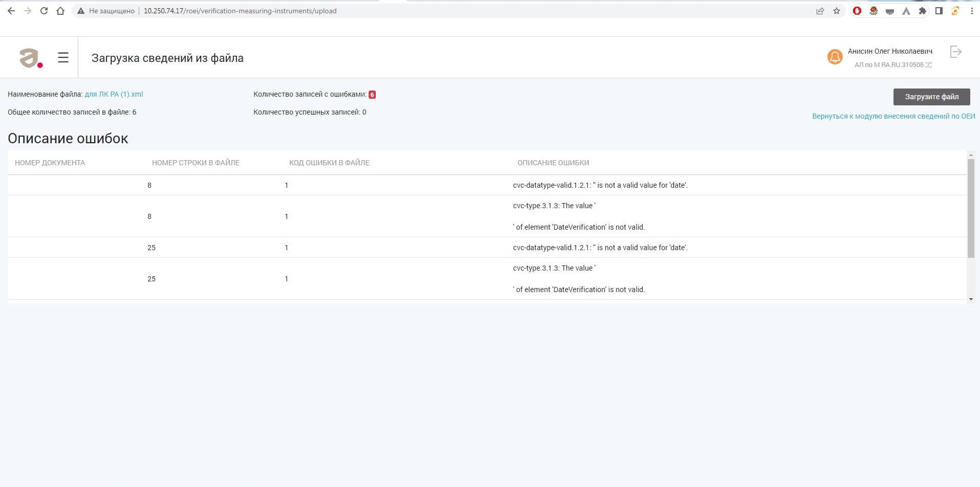Image resolution: width=980 pixels, height=487 pixels.
Task: Toggle the browser side panel
Action: pyautogui.click(x=939, y=11)
